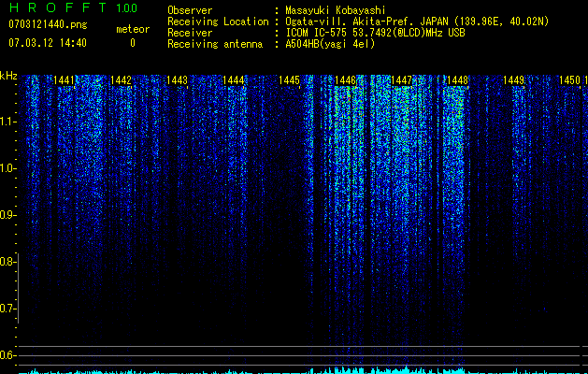Click the kHz axis unit label
This screenshot has height=374, width=588.
coord(8,76)
